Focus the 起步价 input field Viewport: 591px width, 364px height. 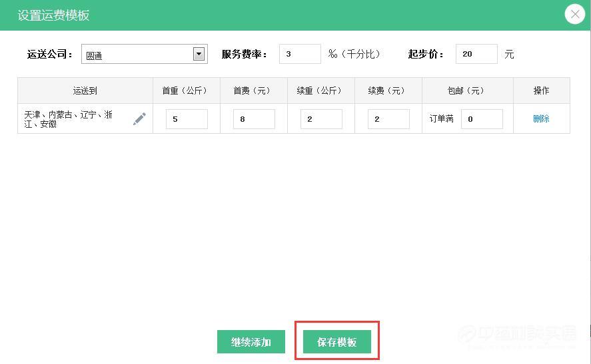pyautogui.click(x=476, y=54)
